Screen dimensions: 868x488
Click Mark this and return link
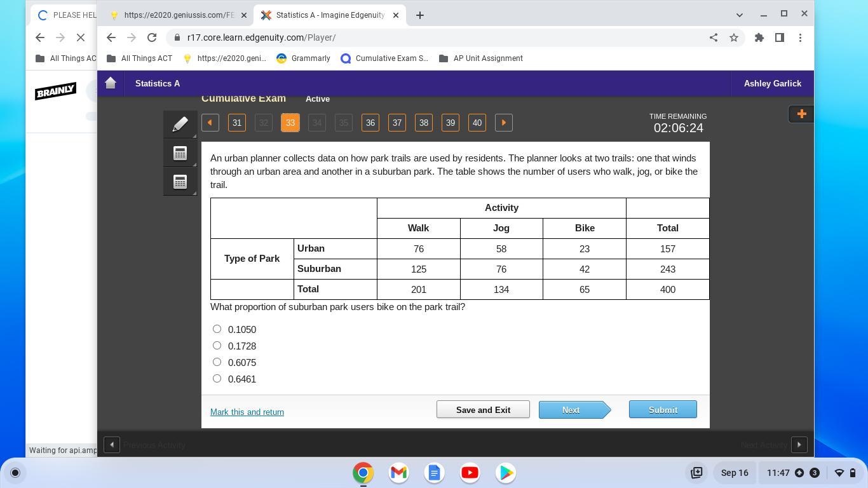pos(247,412)
